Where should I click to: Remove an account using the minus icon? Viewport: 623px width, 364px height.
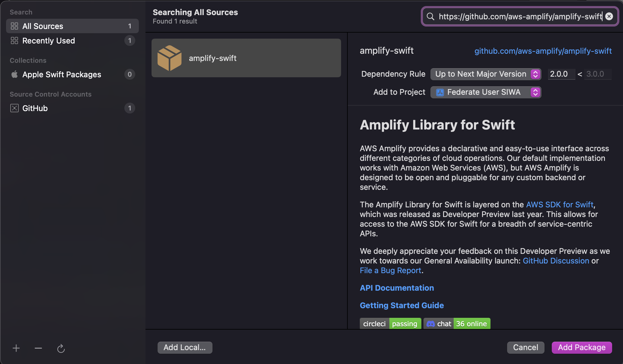pyautogui.click(x=38, y=348)
